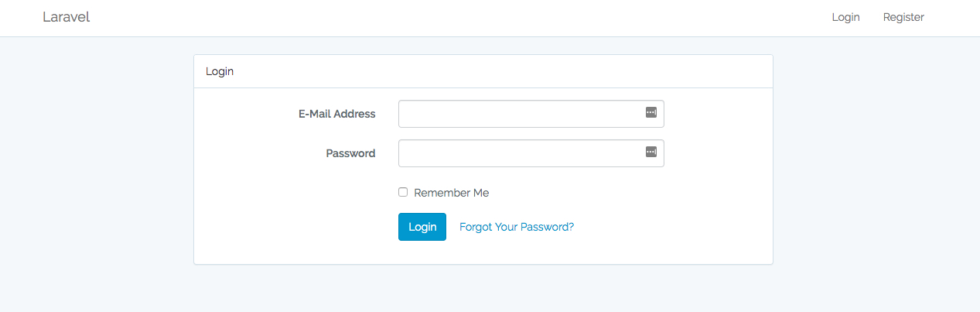Submit the form with the Login button
This screenshot has width=980, height=312.
click(x=422, y=227)
